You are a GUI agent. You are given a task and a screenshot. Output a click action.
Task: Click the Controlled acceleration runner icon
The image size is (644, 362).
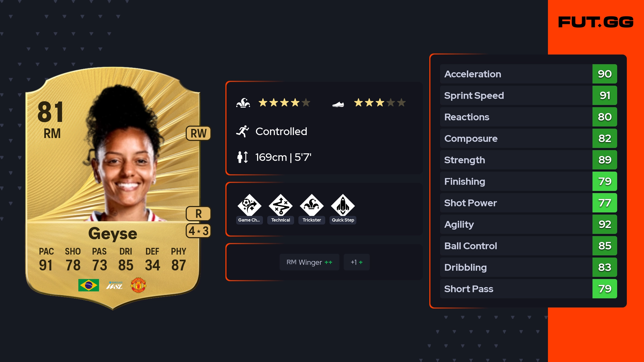243,131
